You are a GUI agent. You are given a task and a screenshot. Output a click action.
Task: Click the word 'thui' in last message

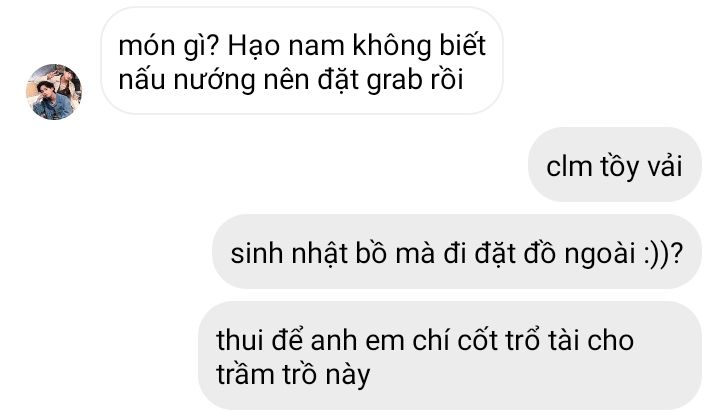tap(239, 340)
